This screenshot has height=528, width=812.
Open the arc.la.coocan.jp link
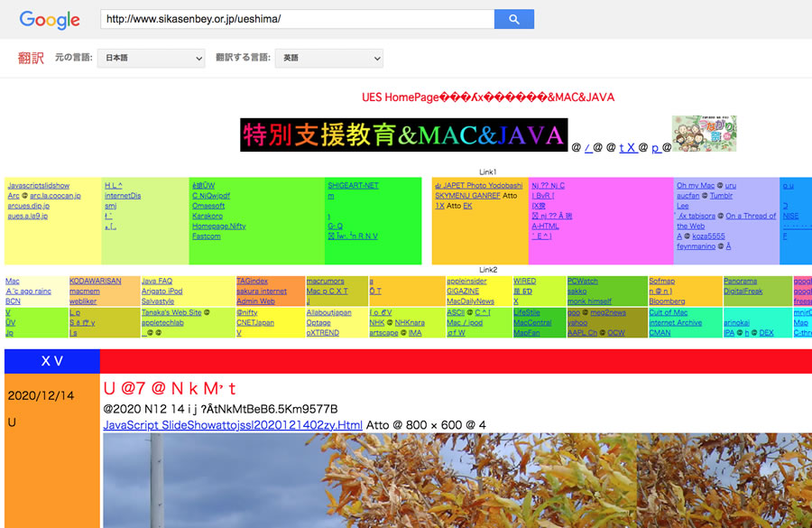55,196
